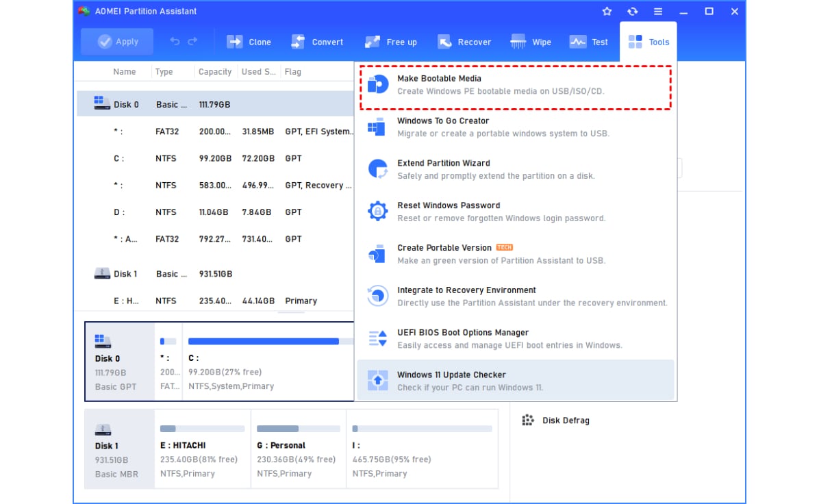Open the Clone toolbar item
The width and height of the screenshot is (819, 504).
(249, 42)
